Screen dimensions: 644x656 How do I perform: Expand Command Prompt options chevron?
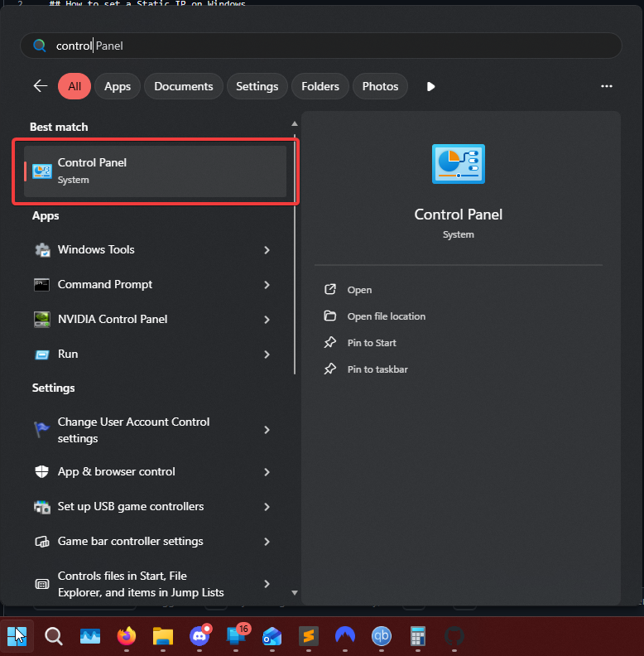pyautogui.click(x=267, y=285)
